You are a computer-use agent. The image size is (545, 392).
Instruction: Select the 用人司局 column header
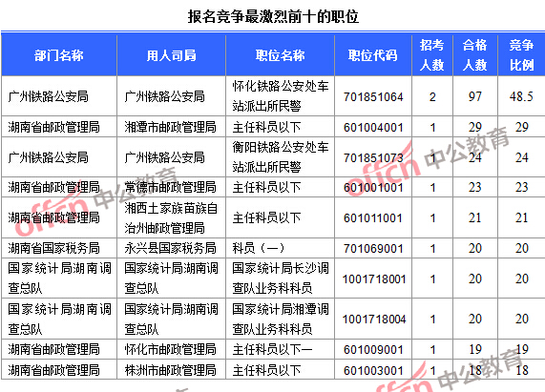172,55
